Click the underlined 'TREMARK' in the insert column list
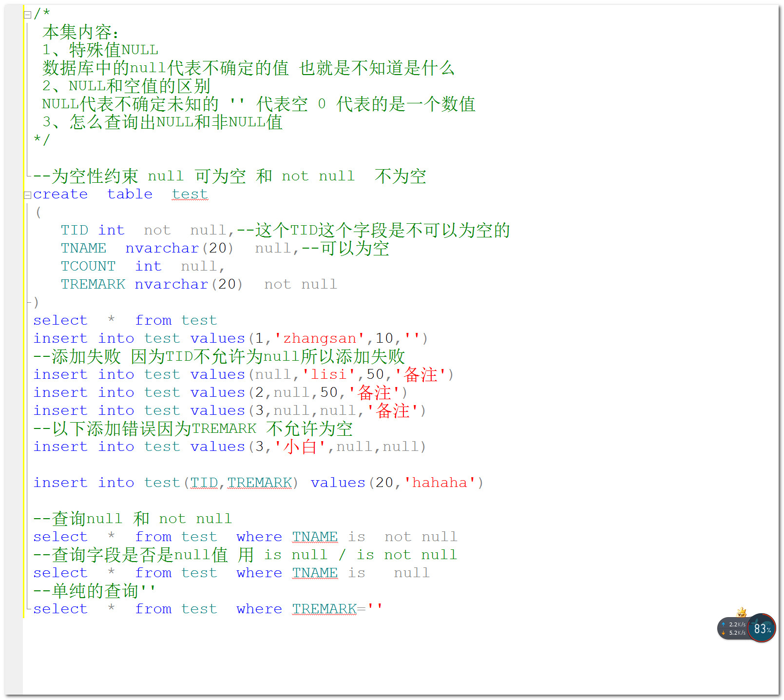The width and height of the screenshot is (784, 700). point(260,483)
